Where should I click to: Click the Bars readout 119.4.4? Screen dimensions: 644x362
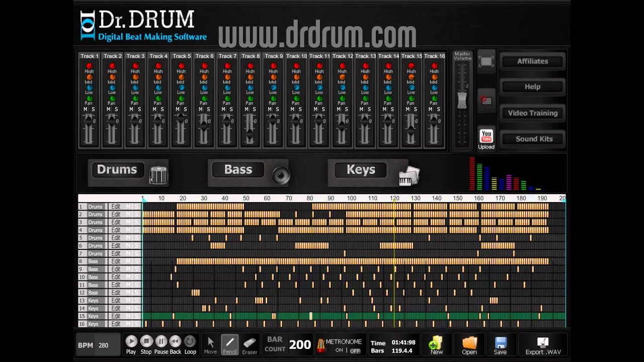[401, 351]
